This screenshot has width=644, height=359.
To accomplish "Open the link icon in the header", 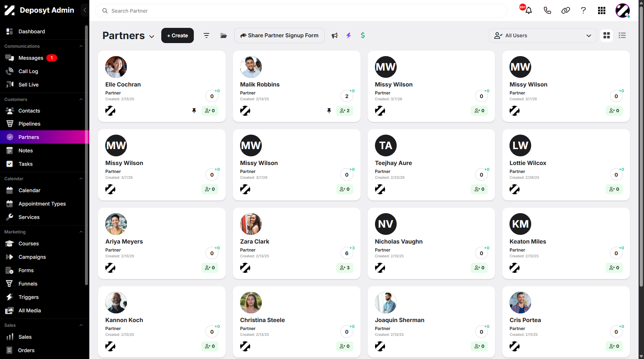I will point(566,10).
